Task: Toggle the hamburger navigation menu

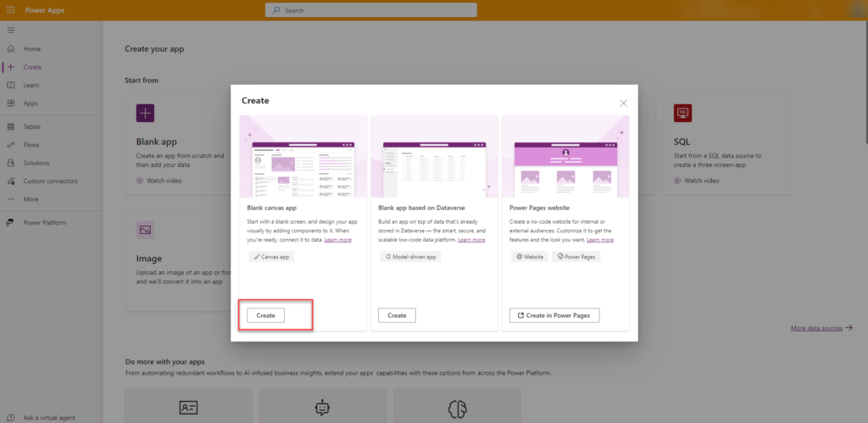Action: [x=10, y=31]
